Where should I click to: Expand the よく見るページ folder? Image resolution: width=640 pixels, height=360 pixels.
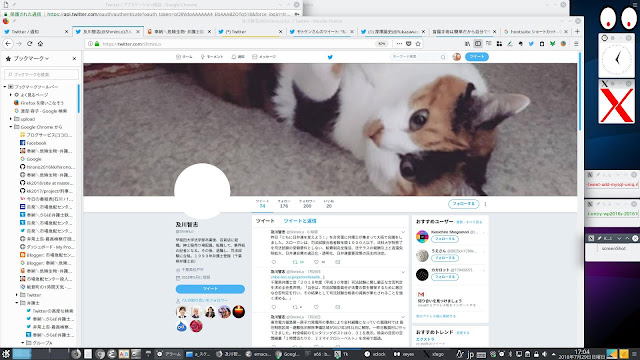coord(11,95)
